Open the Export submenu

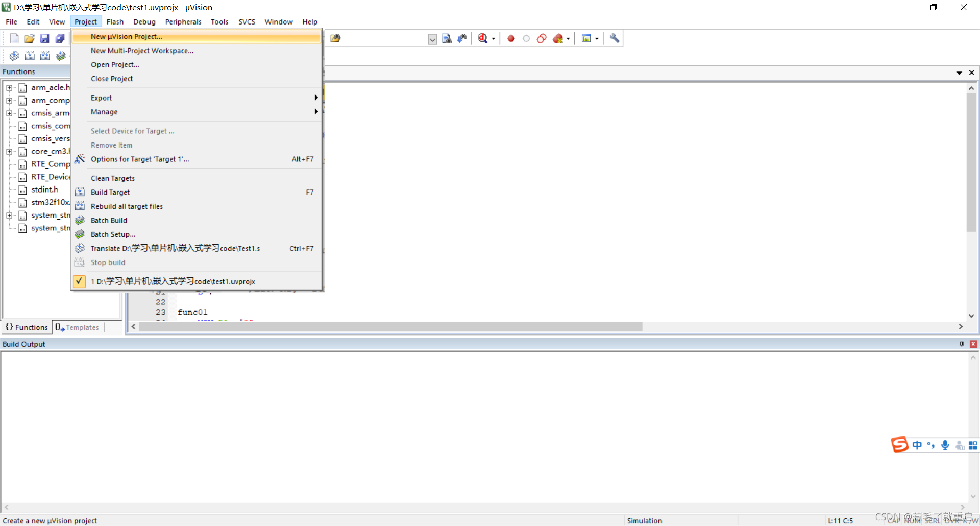[197, 98]
